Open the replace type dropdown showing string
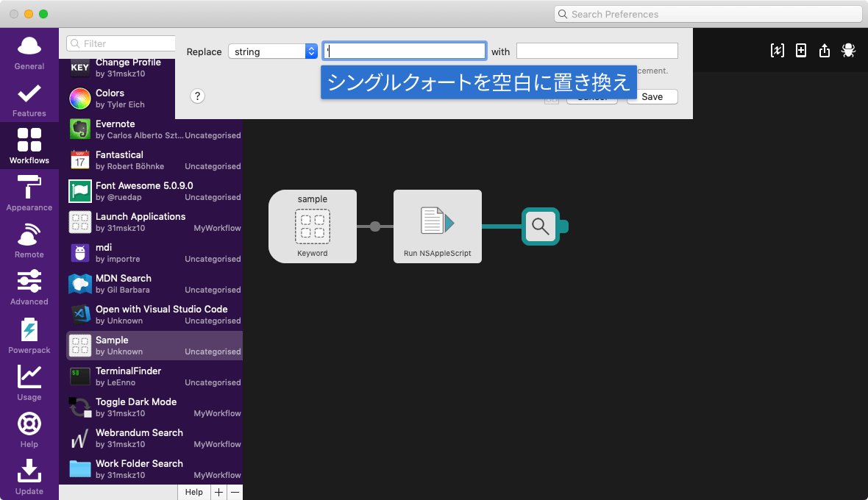Viewport: 868px width, 500px height. coord(273,51)
